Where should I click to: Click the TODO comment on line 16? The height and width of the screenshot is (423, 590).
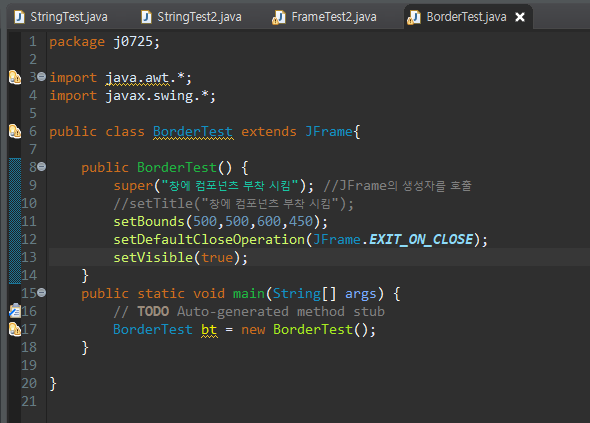point(249,312)
